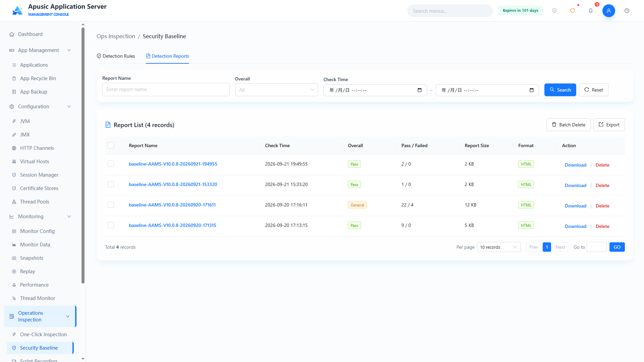Viewport: 644px width, 362px height.
Task: Collapse the Configuration menu group
Action: 69,107
